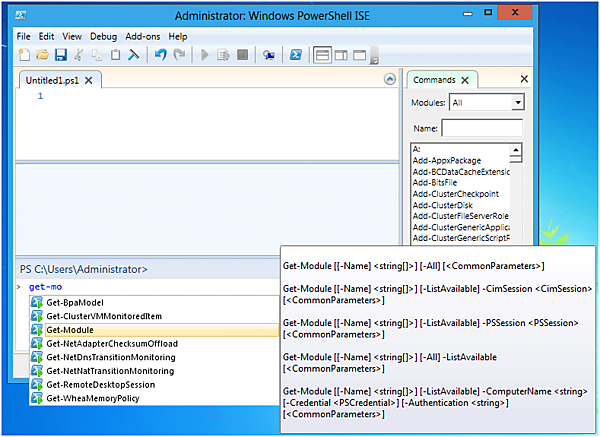
Task: Open the Add-ons menu
Action: [142, 36]
